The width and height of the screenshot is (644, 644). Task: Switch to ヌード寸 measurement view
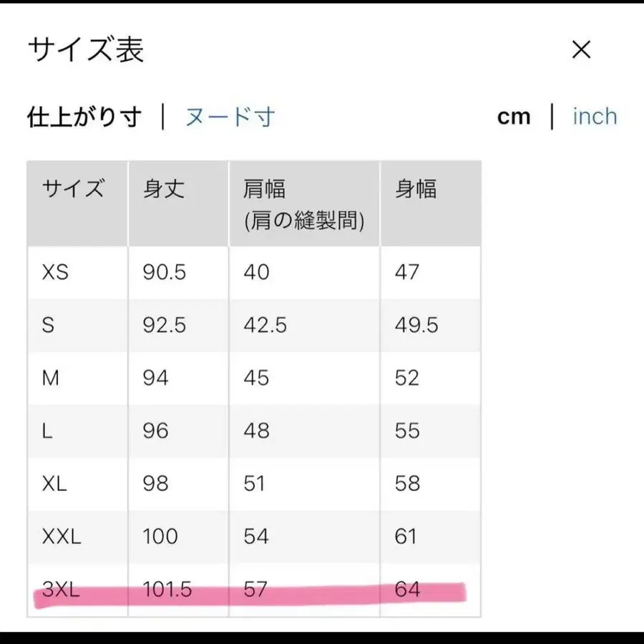pos(230,116)
